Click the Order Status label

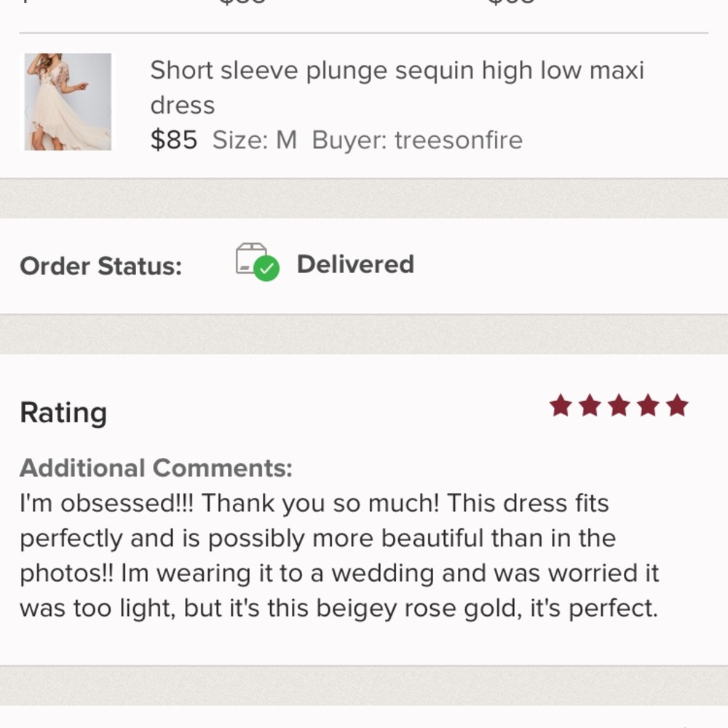click(x=100, y=266)
